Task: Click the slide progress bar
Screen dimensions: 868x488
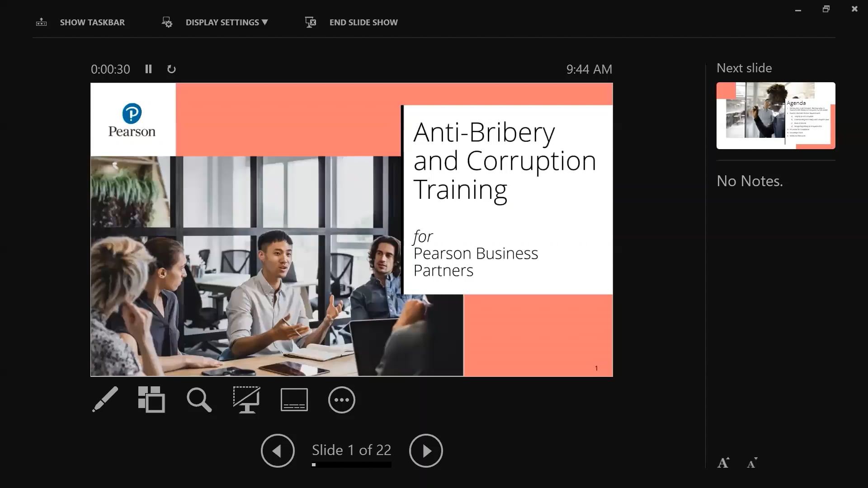Action: (x=351, y=465)
